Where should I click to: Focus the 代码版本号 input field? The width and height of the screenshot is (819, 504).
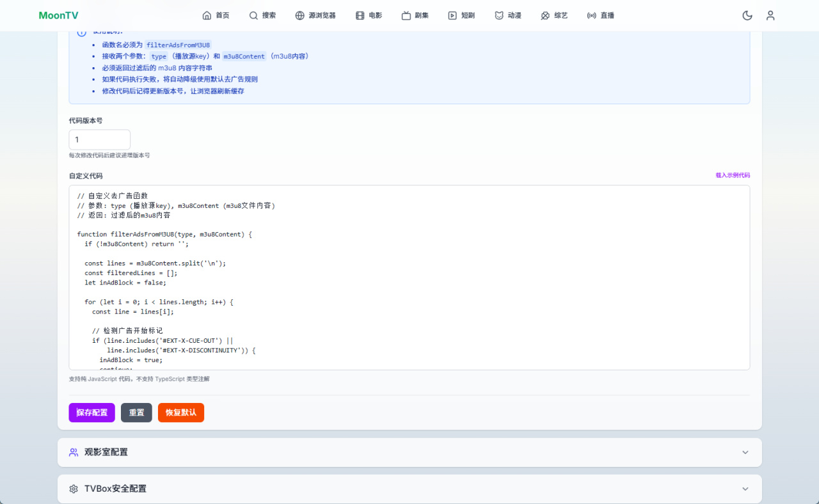click(x=100, y=139)
